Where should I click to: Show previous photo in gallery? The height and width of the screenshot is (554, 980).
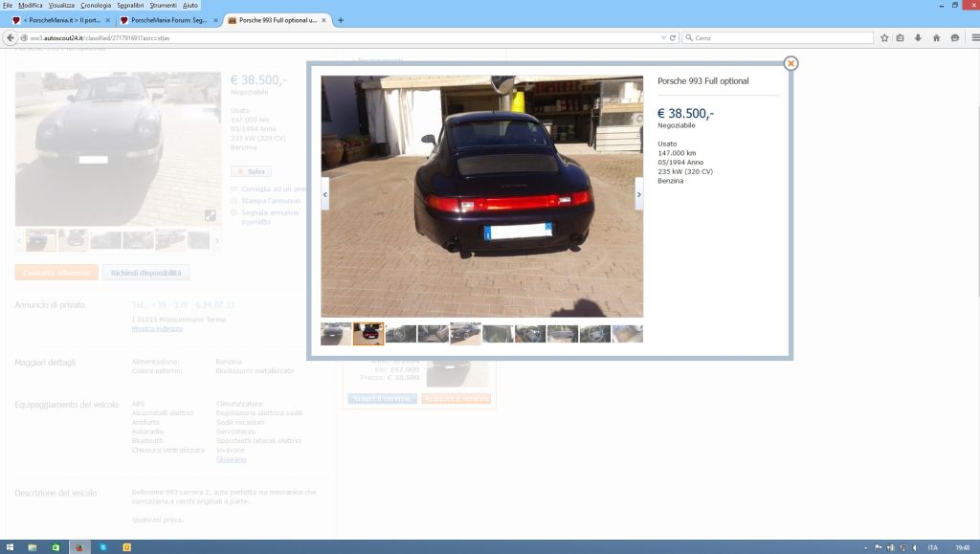[x=325, y=194]
